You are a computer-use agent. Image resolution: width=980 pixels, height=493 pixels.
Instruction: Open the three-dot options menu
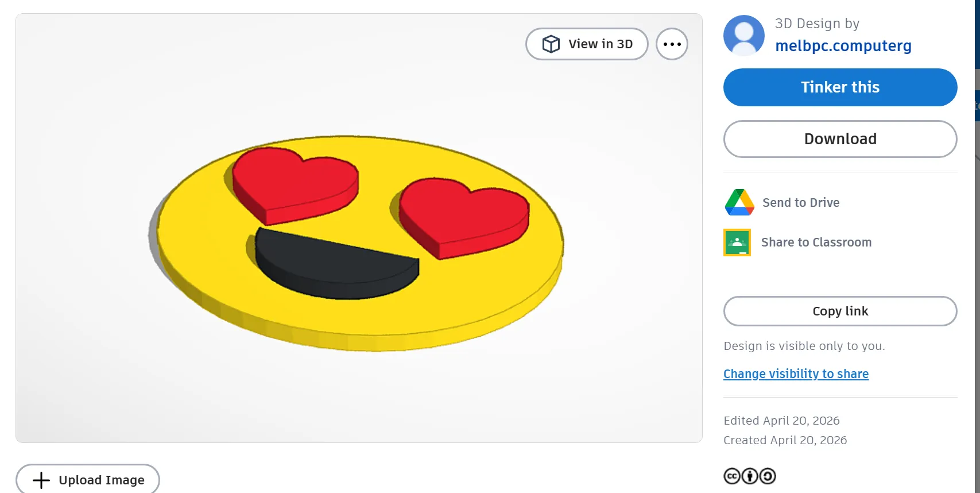[x=672, y=44]
